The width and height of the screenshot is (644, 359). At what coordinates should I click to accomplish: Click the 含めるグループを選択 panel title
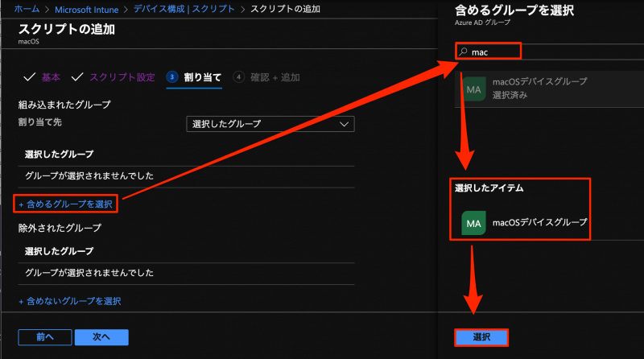(514, 10)
